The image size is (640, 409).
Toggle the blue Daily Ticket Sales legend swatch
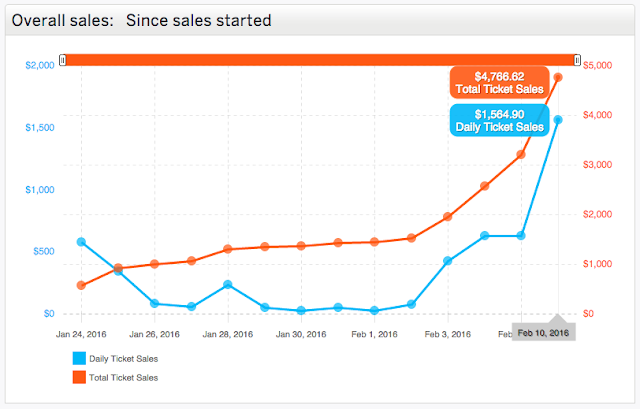[x=79, y=358]
